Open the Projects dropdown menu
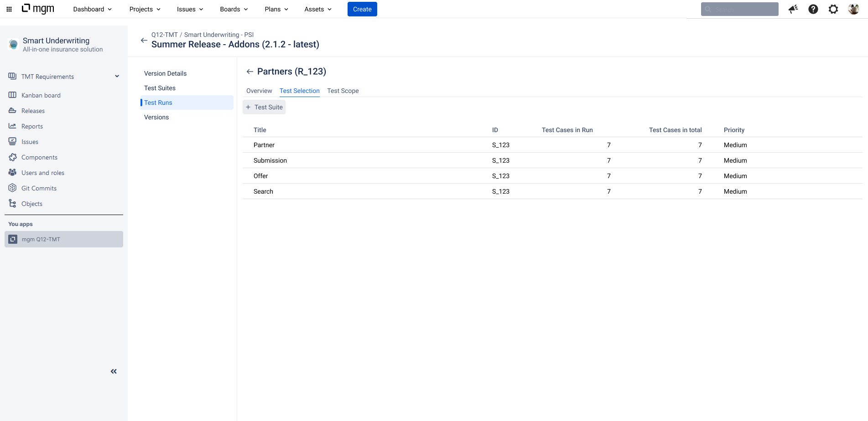 coord(145,9)
